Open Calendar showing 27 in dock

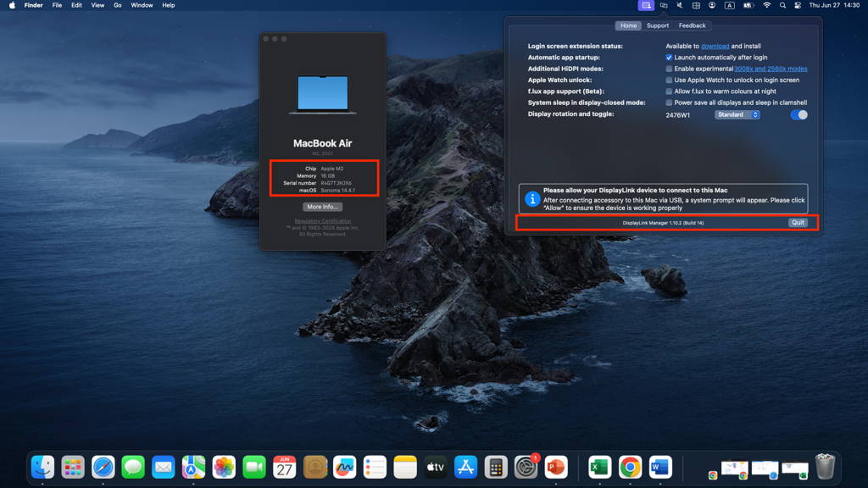coord(284,467)
